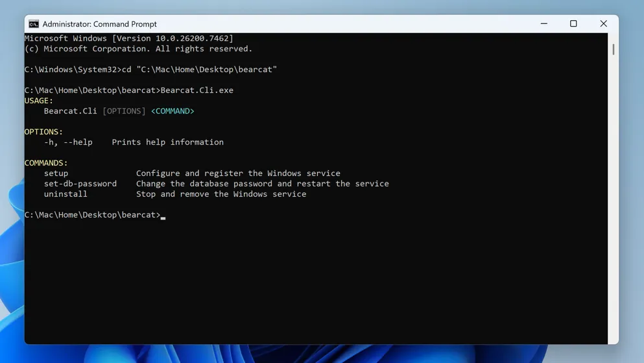This screenshot has height=363, width=644.
Task: Open the Command Prompt system menu icon
Action: [x=34, y=24]
